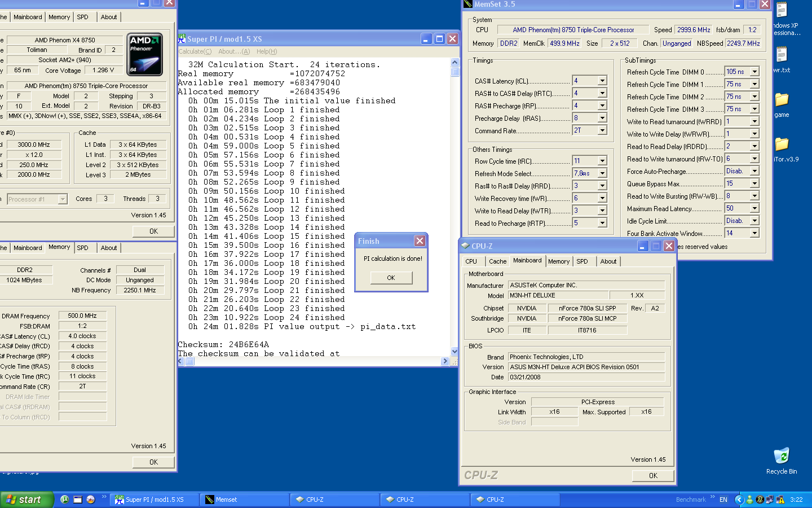Click OK in CPU-Z window showing DRAM Frequency
The image size is (812, 508).
(153, 462)
